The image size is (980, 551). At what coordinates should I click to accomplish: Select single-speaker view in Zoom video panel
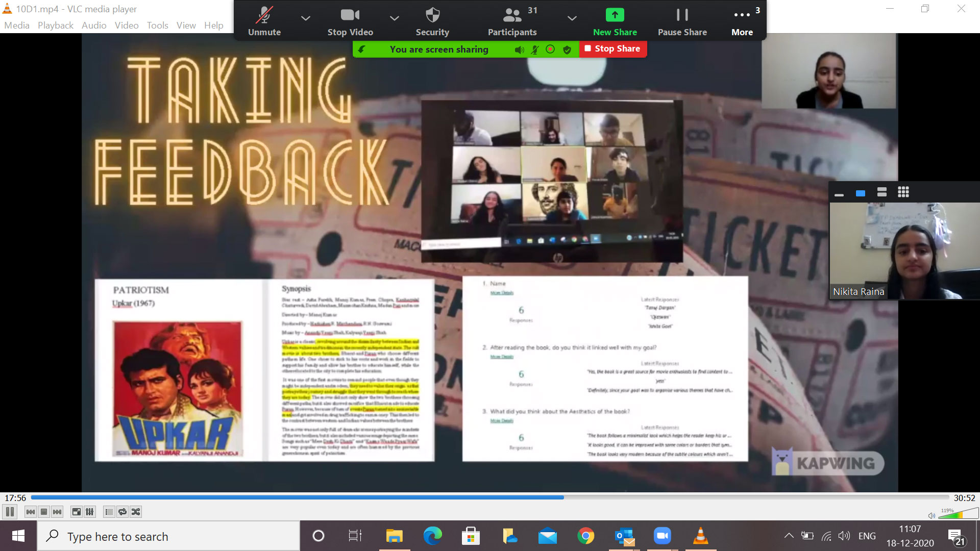click(861, 193)
